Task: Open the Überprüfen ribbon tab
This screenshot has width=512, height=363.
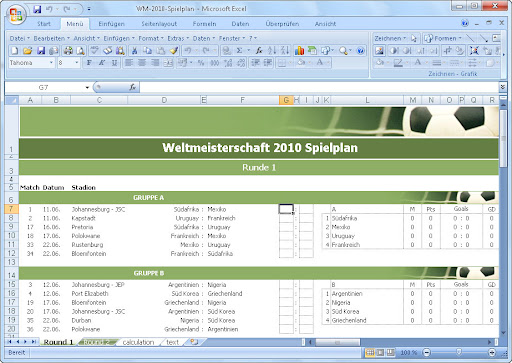Action: tap(282, 24)
